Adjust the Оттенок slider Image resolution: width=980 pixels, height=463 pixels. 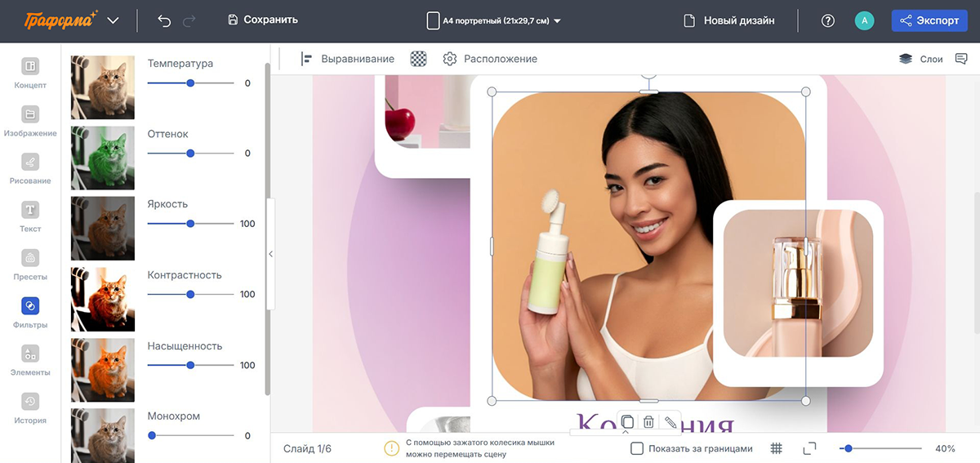click(190, 154)
